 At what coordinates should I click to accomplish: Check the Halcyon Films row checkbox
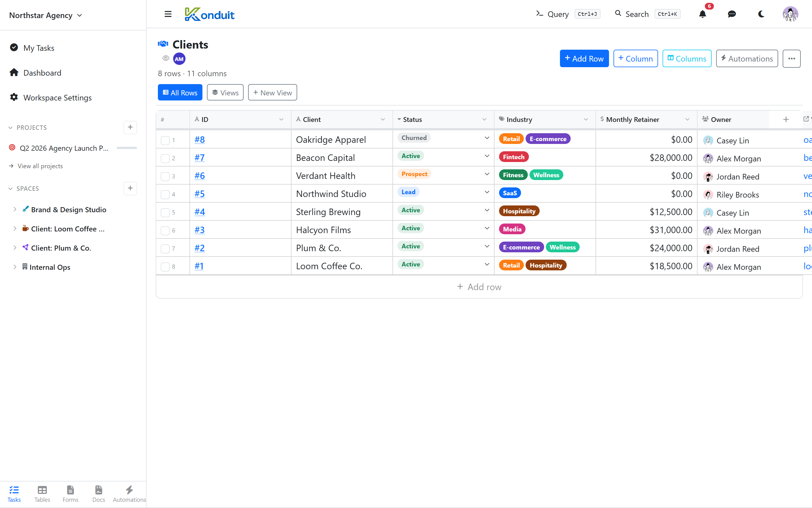point(165,231)
